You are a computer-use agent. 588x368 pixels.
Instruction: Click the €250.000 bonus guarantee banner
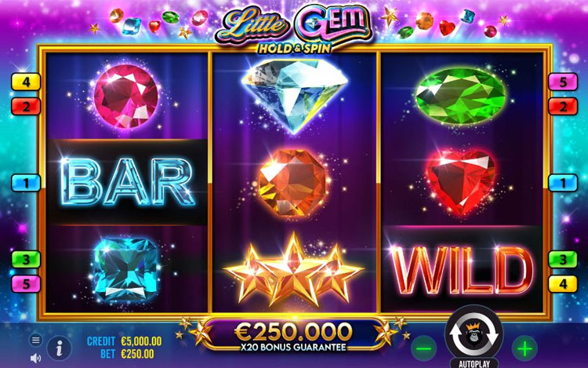click(x=294, y=335)
